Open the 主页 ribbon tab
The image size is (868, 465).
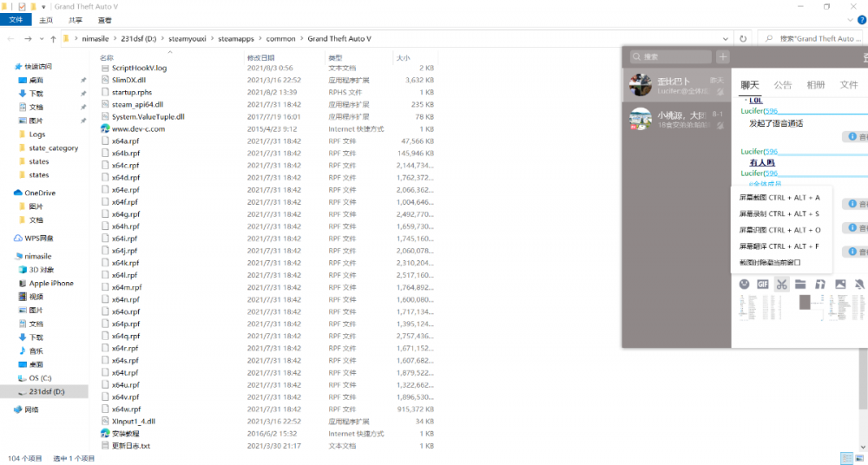pyautogui.click(x=46, y=20)
